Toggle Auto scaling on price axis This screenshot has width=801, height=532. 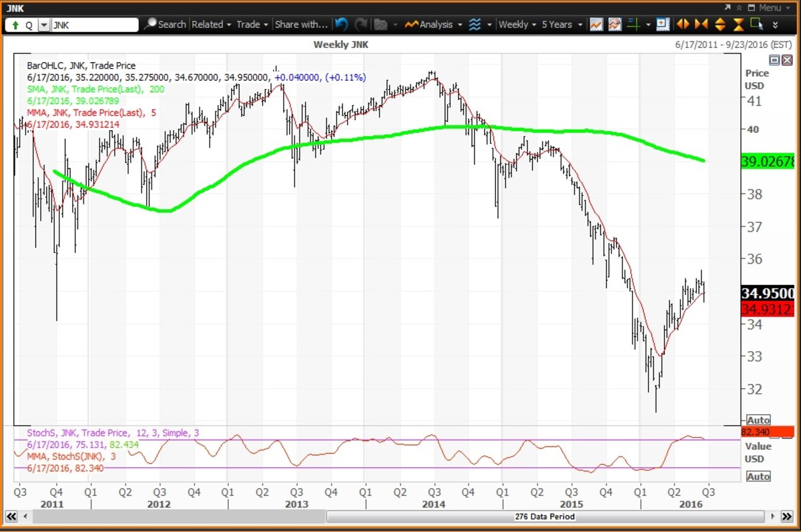click(758, 420)
